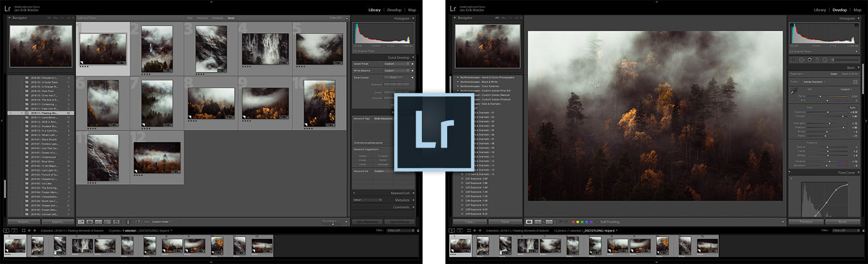Open Library module in left window
The height and width of the screenshot is (264, 868).
click(375, 10)
